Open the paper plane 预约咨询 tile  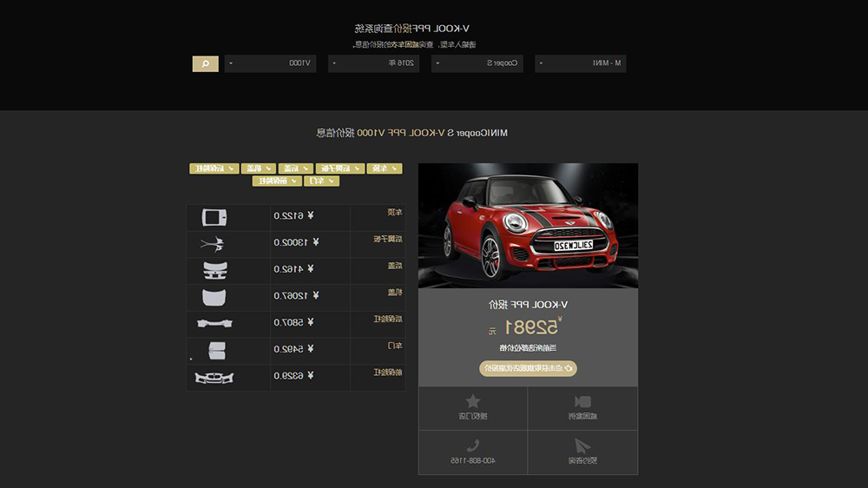click(x=583, y=452)
